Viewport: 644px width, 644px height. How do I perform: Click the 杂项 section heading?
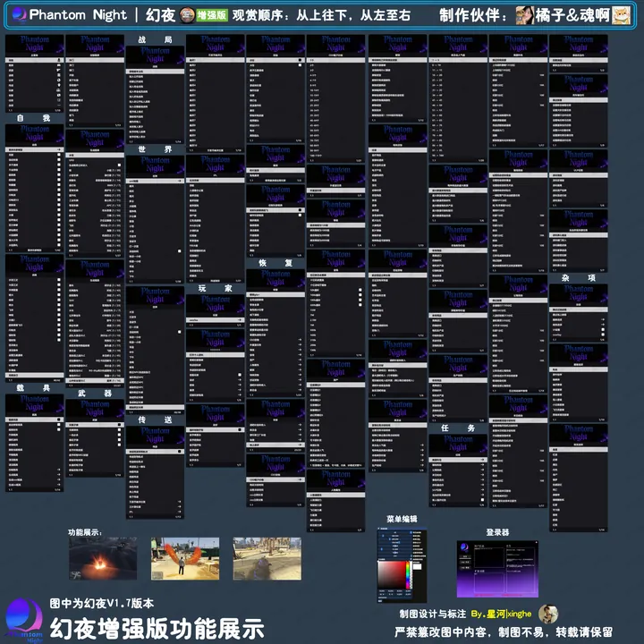coord(579,278)
